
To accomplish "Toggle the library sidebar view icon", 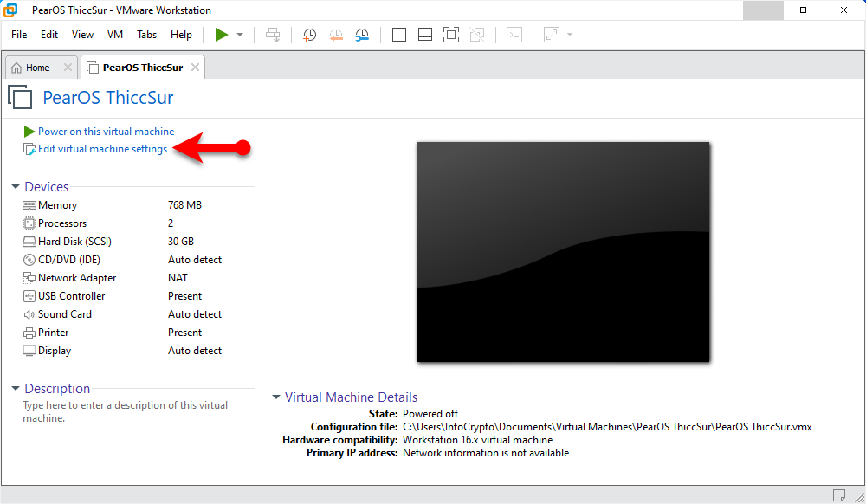I will pyautogui.click(x=398, y=35).
